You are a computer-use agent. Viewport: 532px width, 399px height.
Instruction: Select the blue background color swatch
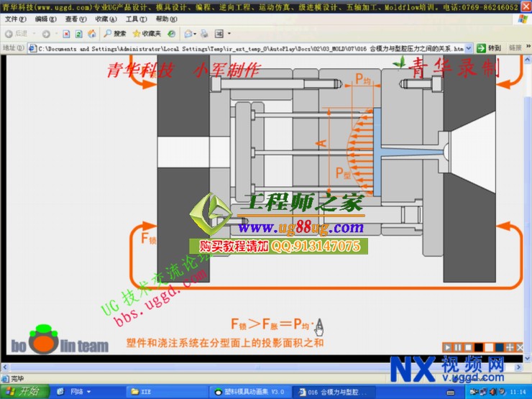(x=499, y=347)
